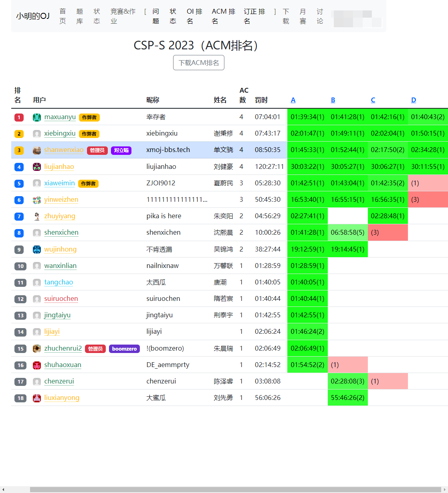
Task: Click yinweizhen's colorful avatar icon
Action: point(37,200)
